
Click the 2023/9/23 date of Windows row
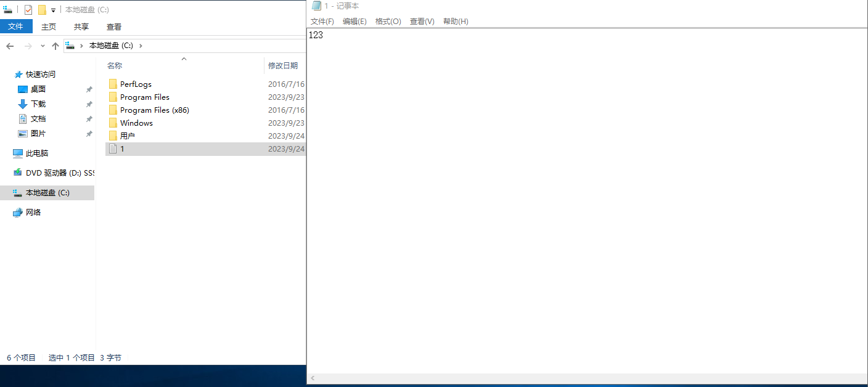click(x=287, y=123)
